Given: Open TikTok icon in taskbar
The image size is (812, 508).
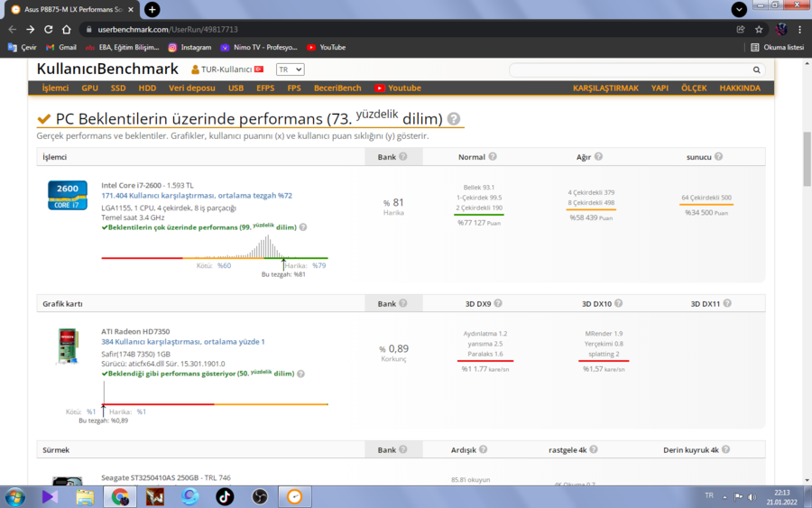Looking at the screenshot, I should point(225,497).
